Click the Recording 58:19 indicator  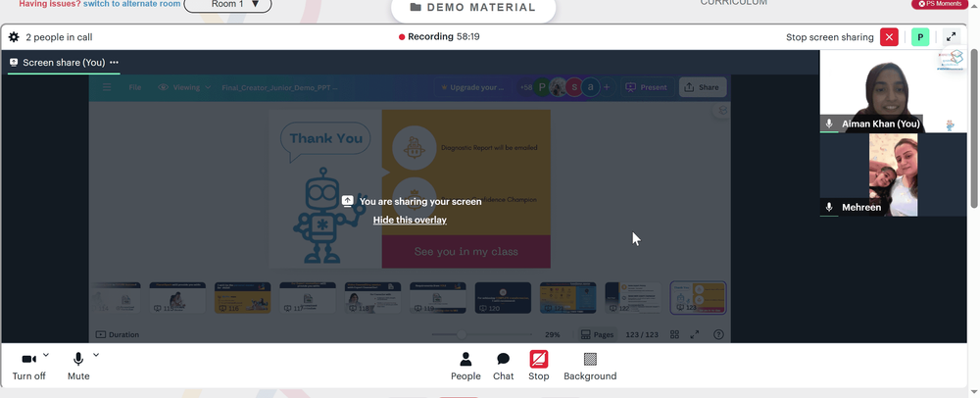pos(439,37)
